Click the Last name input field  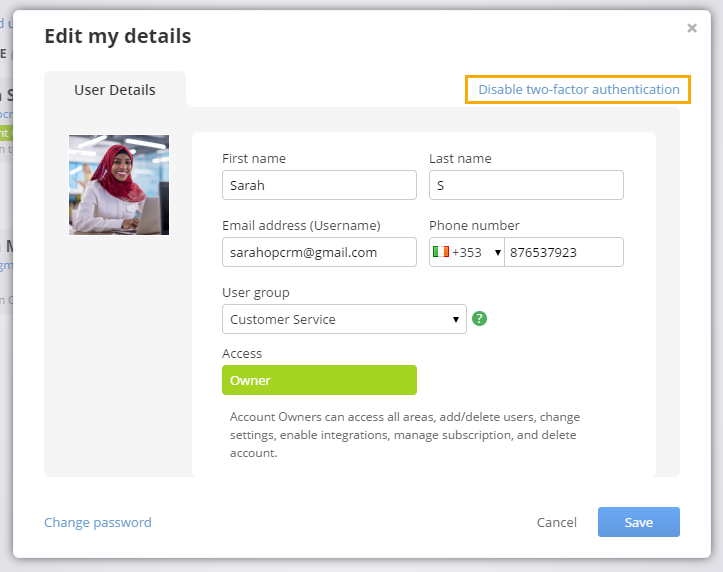(526, 185)
